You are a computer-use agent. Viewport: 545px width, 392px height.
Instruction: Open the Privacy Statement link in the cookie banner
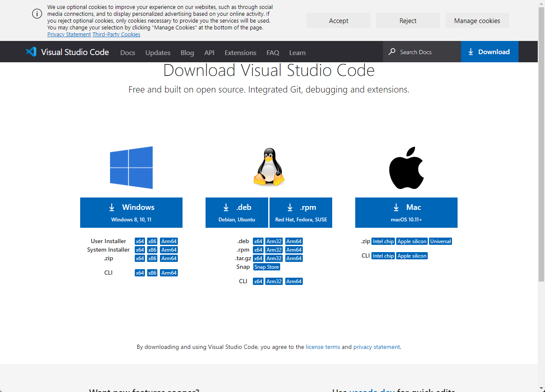point(69,35)
